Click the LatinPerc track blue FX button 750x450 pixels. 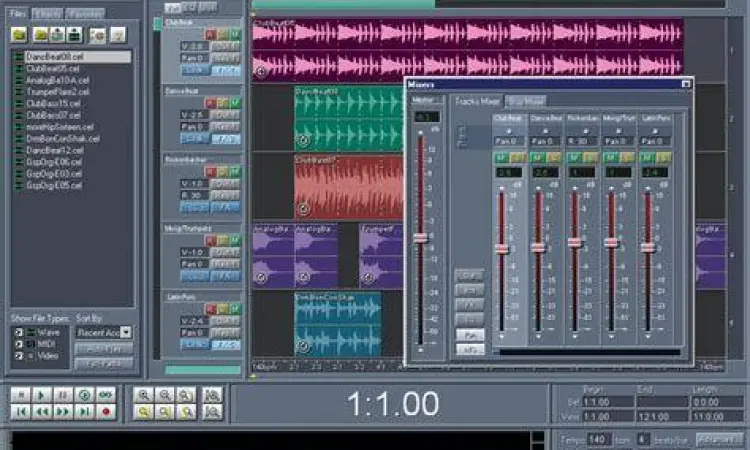click(x=226, y=344)
